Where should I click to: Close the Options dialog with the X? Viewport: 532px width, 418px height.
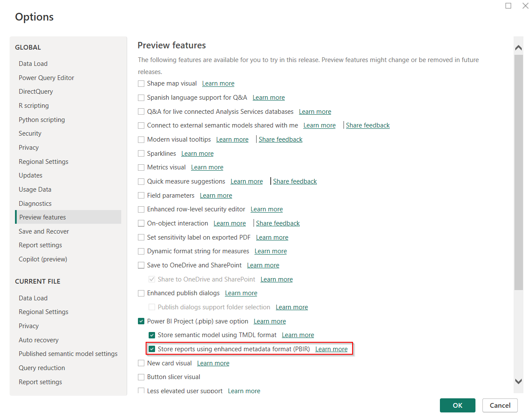tap(526, 6)
